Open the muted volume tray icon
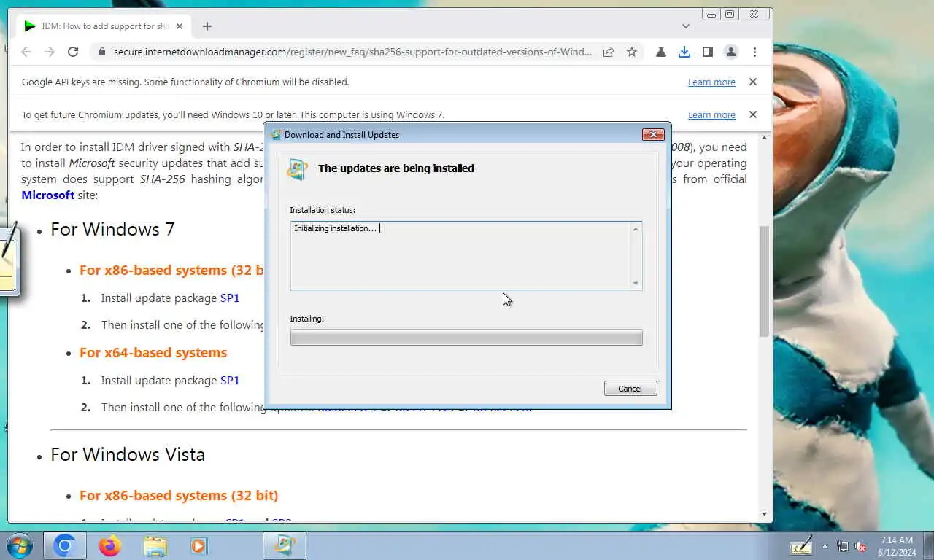The height and width of the screenshot is (560, 934). tap(860, 546)
